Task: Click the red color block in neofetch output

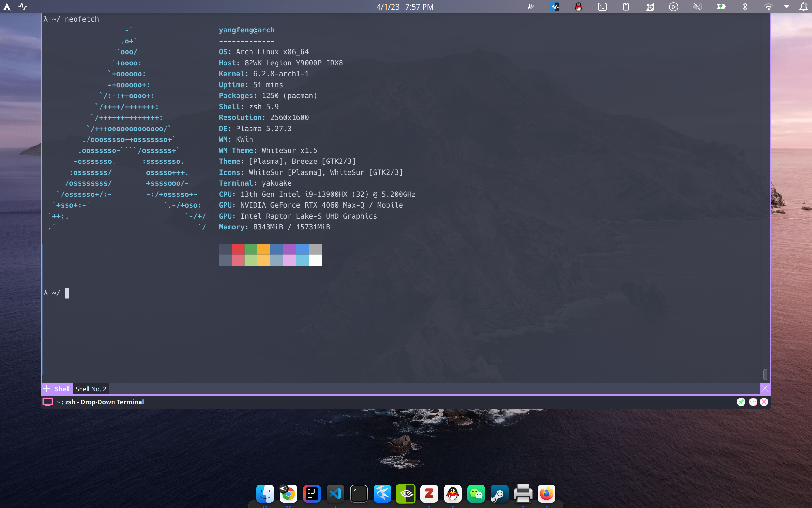Action: click(238, 249)
